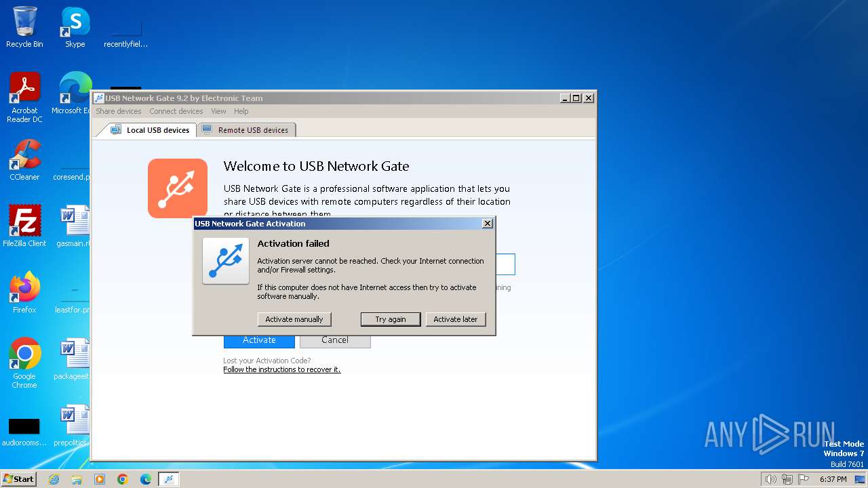Image resolution: width=868 pixels, height=488 pixels.
Task: Open the Connect devices menu
Action: tap(176, 111)
